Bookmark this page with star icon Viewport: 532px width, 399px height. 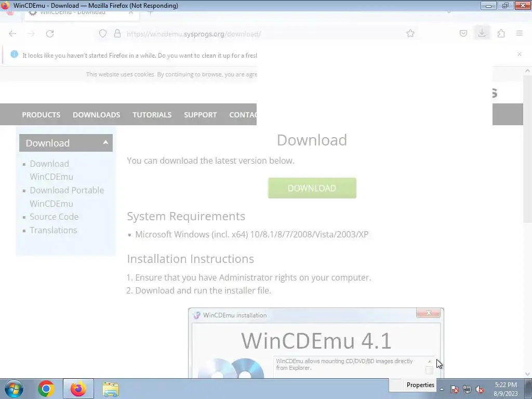click(x=410, y=33)
